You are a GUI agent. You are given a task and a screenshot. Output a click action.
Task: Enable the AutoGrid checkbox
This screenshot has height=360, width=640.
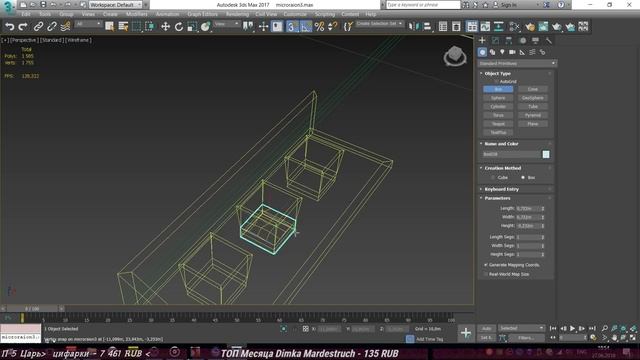[x=496, y=82]
